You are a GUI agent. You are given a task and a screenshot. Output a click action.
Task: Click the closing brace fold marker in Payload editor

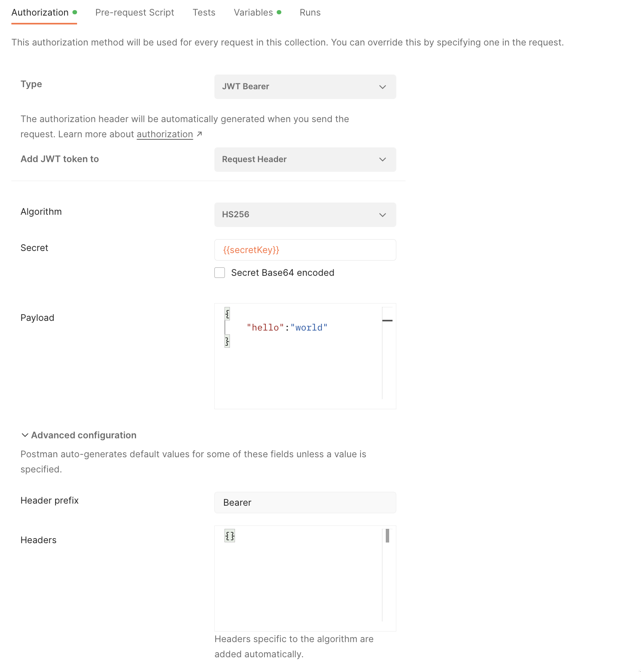(x=227, y=341)
